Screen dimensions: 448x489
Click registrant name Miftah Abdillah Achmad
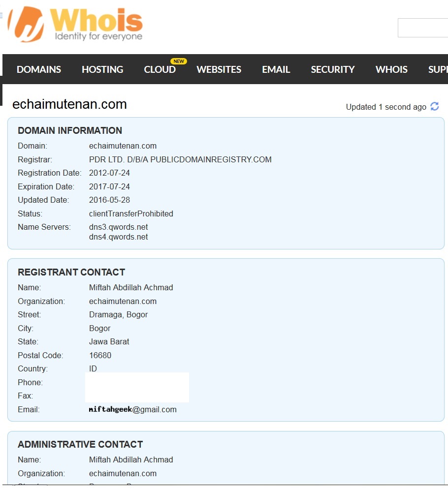click(131, 287)
